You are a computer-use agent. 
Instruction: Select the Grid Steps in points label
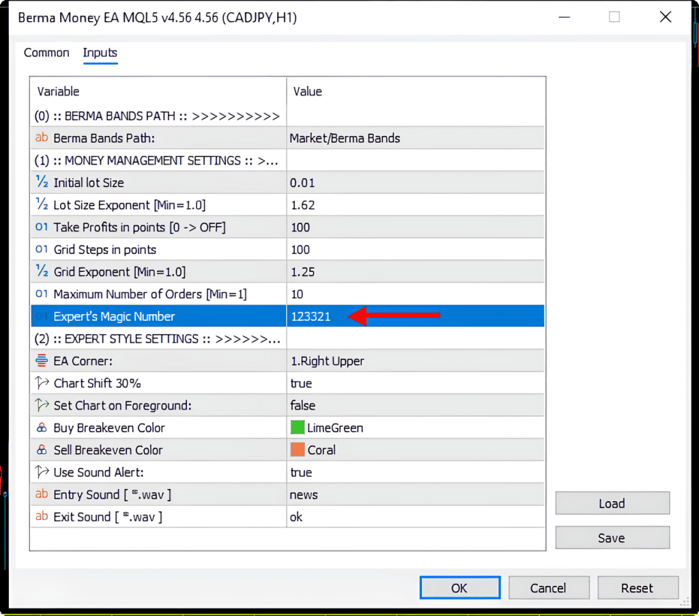104,250
